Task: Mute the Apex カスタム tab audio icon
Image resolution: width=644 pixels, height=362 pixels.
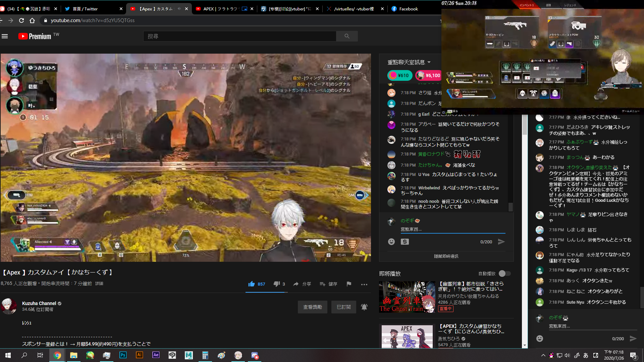Action: click(179, 9)
